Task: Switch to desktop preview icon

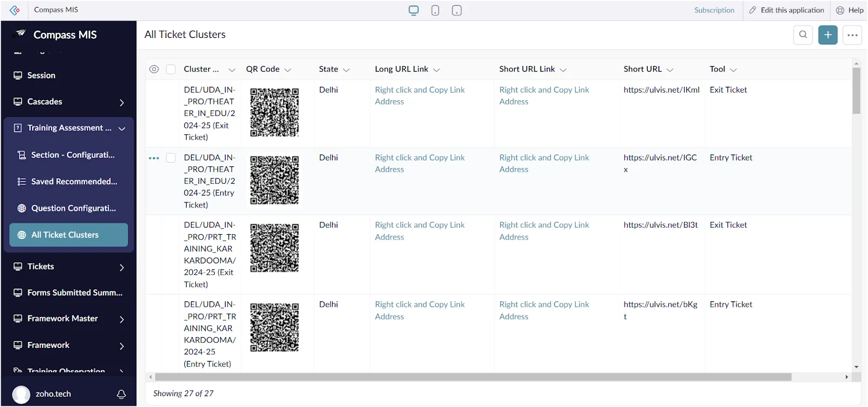Action: click(x=414, y=10)
